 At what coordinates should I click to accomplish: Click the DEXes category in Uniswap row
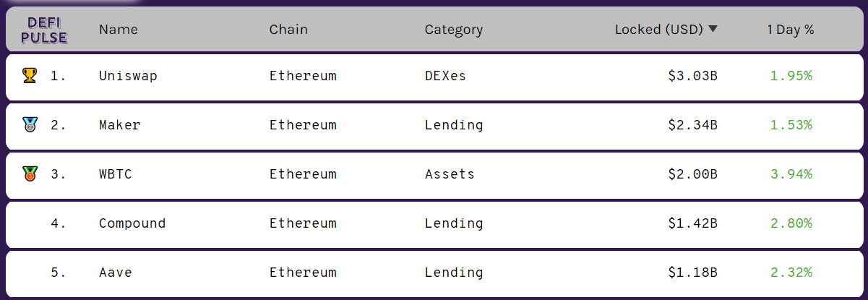(x=445, y=76)
